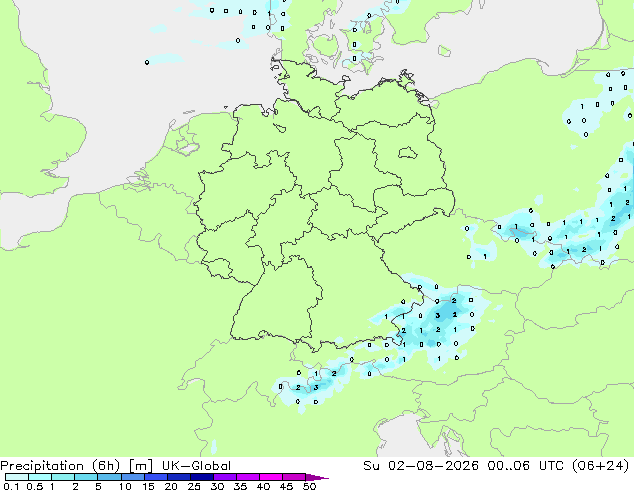634x490 pixels.
Task: Select the 5–10 legend color swatch
Action: pos(109,477)
